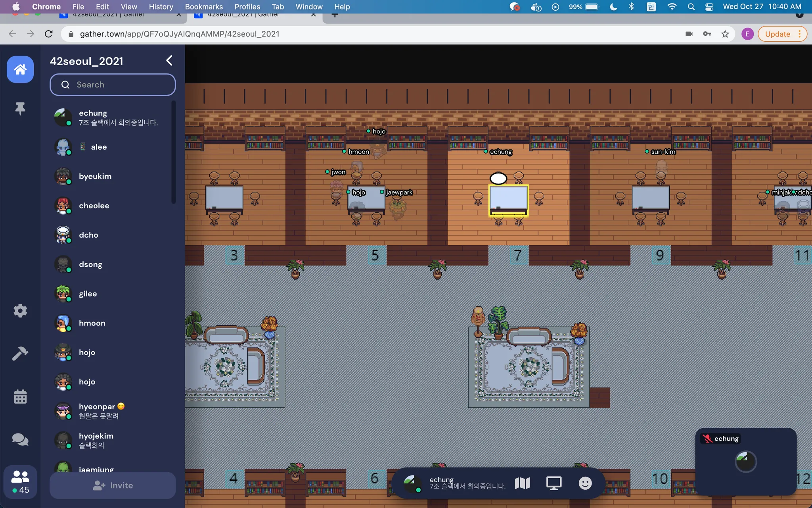Click the Invite button
Image resolution: width=812 pixels, height=508 pixels.
click(x=113, y=485)
